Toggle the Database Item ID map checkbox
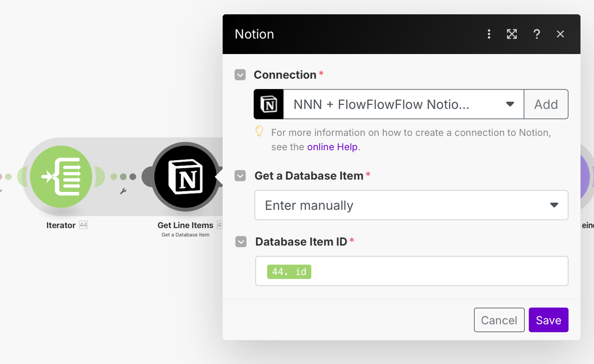This screenshot has width=594, height=364. tap(241, 242)
